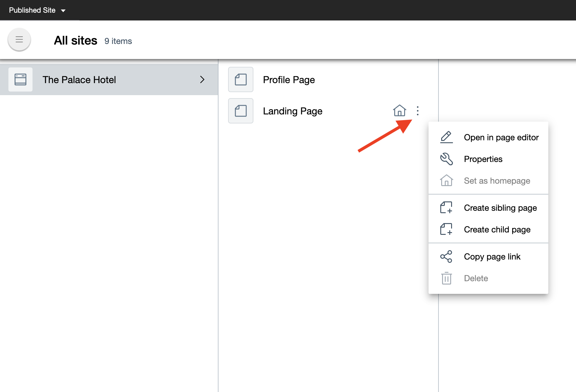The image size is (576, 392).
Task: Click Copy page link in the menu
Action: pyautogui.click(x=492, y=256)
